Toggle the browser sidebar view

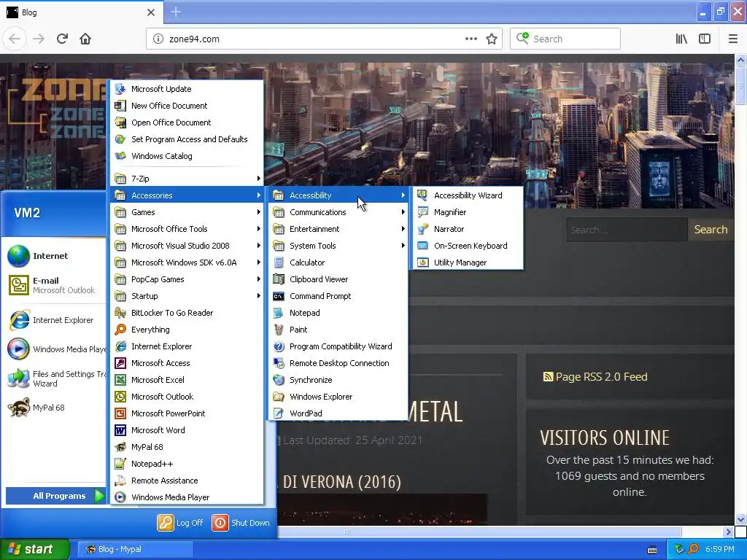click(x=705, y=39)
